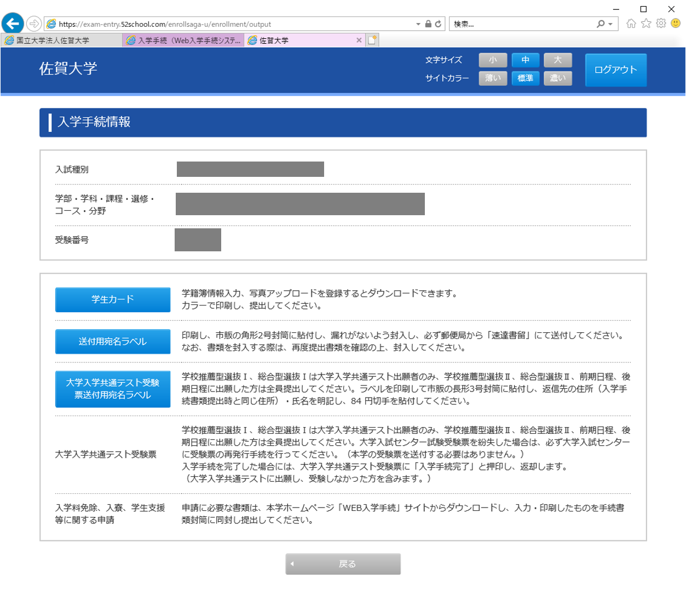Expand the address bar history dropdown
This screenshot has height=616, width=686.
click(418, 24)
